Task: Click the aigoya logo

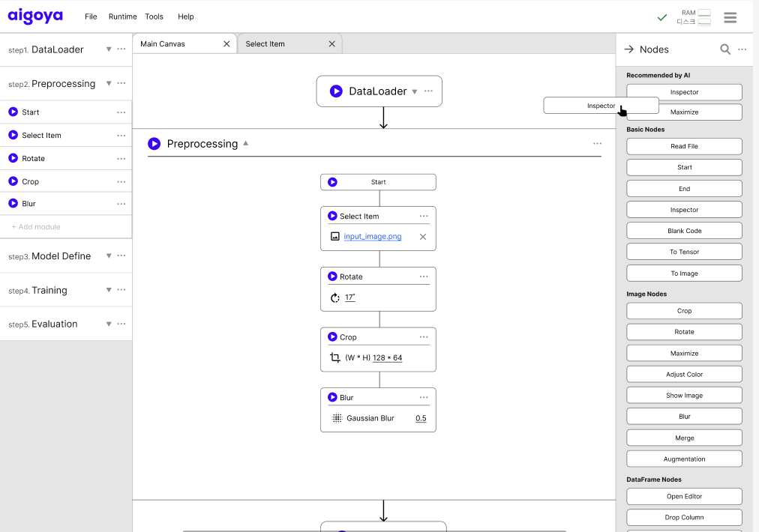Action: pyautogui.click(x=35, y=16)
